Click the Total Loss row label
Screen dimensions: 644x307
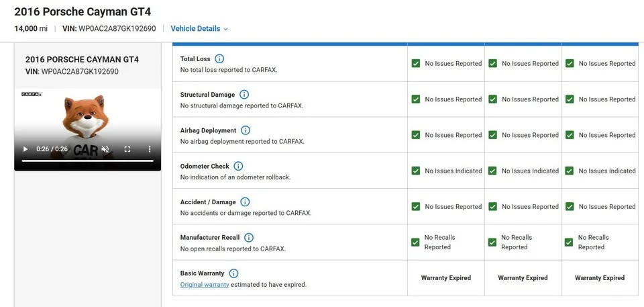[x=195, y=59]
